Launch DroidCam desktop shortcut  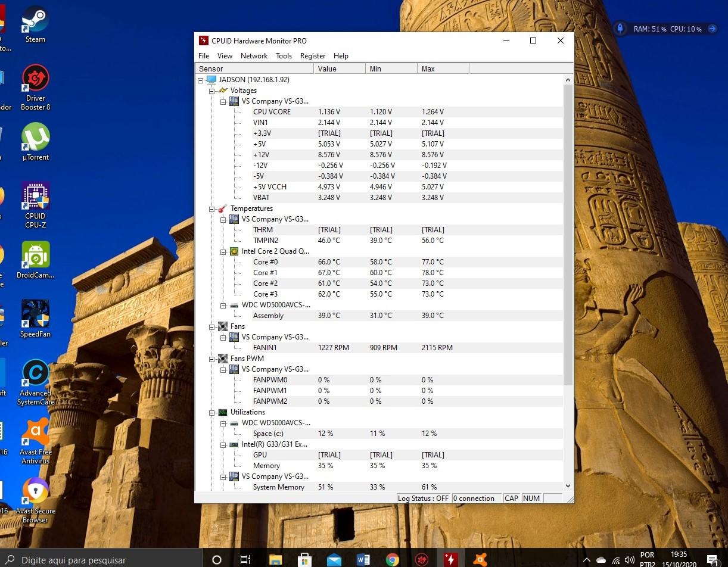coord(36,260)
